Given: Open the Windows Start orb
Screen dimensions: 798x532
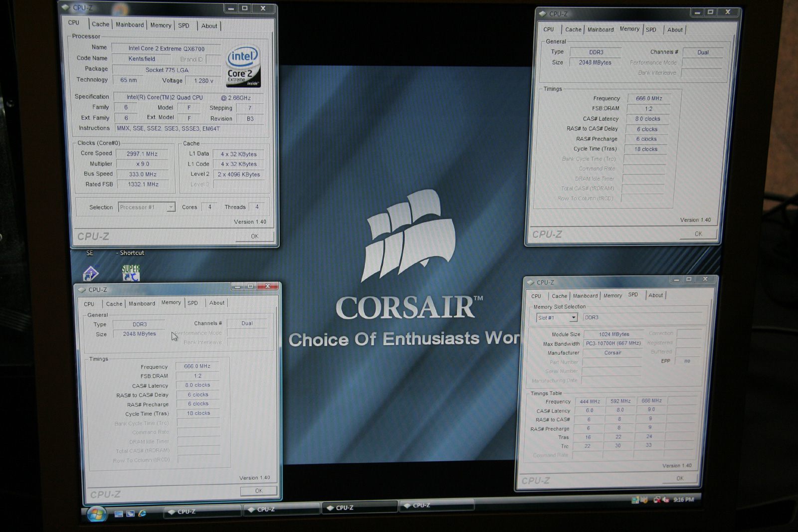Looking at the screenshot, I should pos(96,515).
